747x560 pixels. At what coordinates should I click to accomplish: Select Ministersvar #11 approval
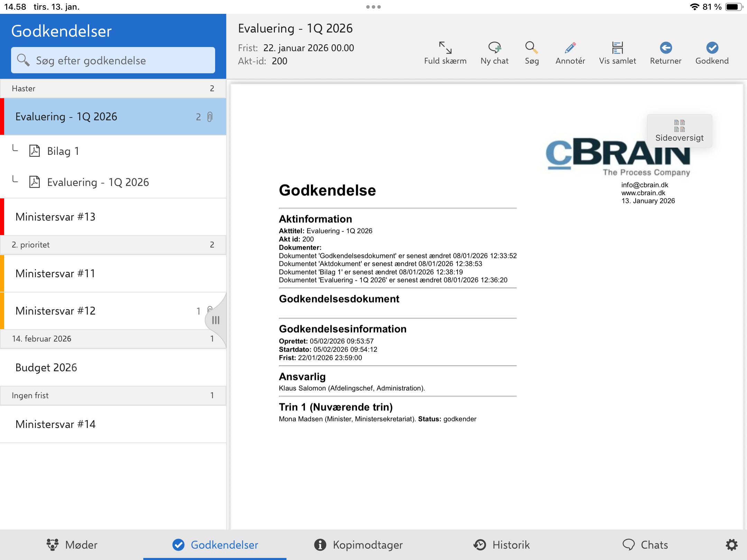(113, 273)
